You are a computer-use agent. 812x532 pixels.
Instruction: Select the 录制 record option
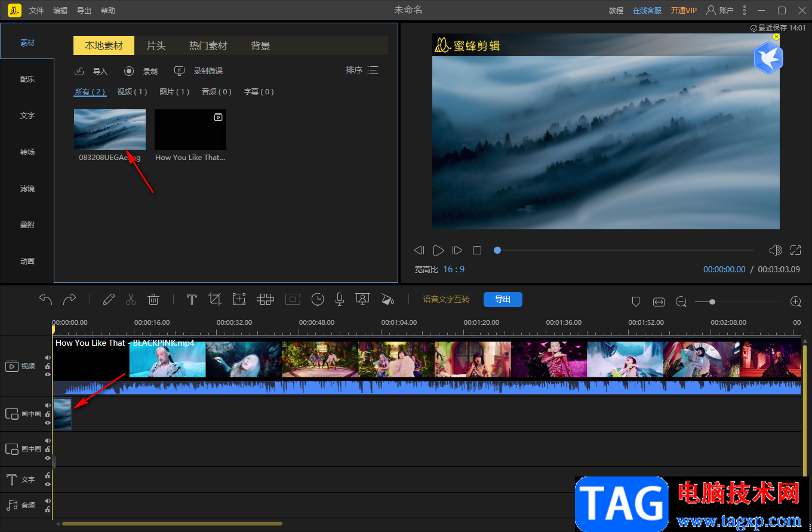point(141,71)
